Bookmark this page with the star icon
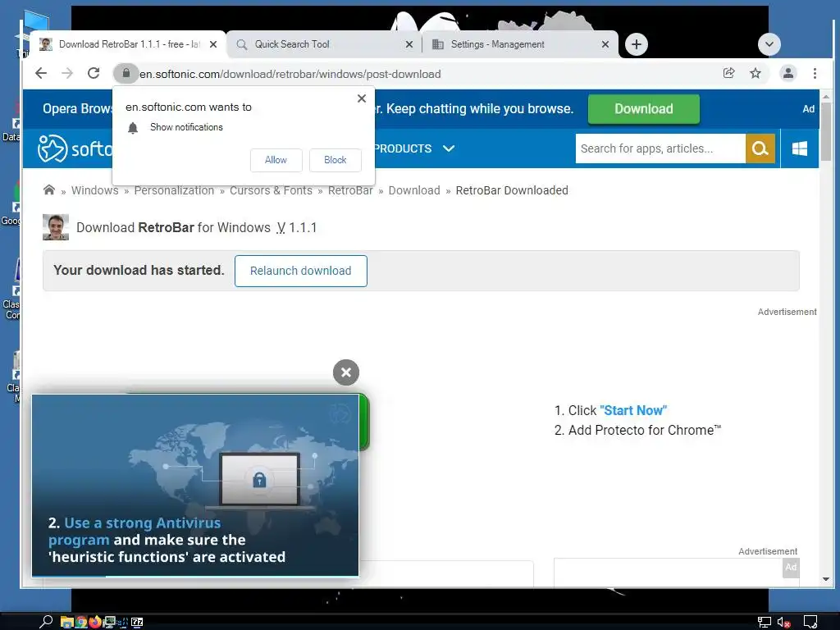Image resolution: width=840 pixels, height=630 pixels. (x=756, y=73)
